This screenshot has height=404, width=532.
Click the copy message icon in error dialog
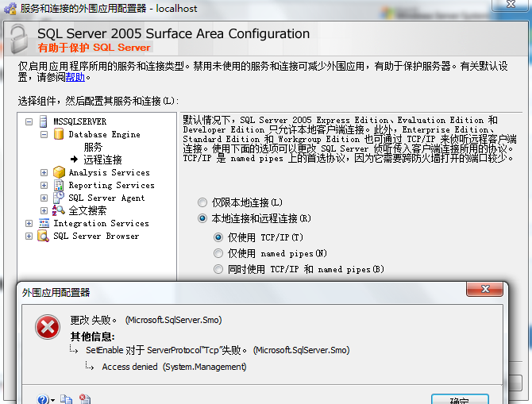tap(66, 399)
